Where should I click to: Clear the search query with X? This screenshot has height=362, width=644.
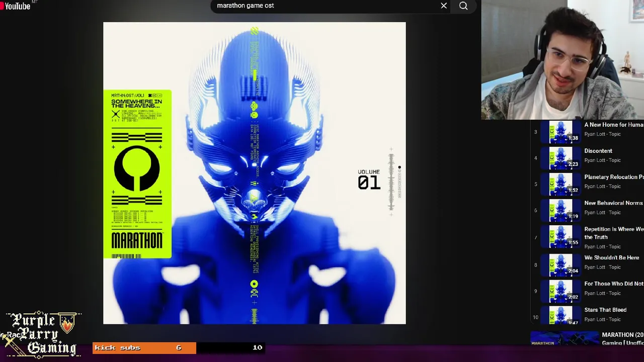pyautogui.click(x=444, y=6)
